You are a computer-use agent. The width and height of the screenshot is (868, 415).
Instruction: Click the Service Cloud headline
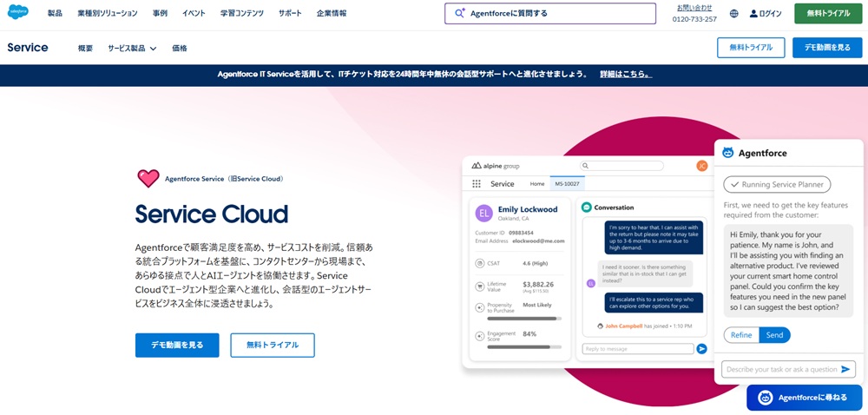point(212,214)
